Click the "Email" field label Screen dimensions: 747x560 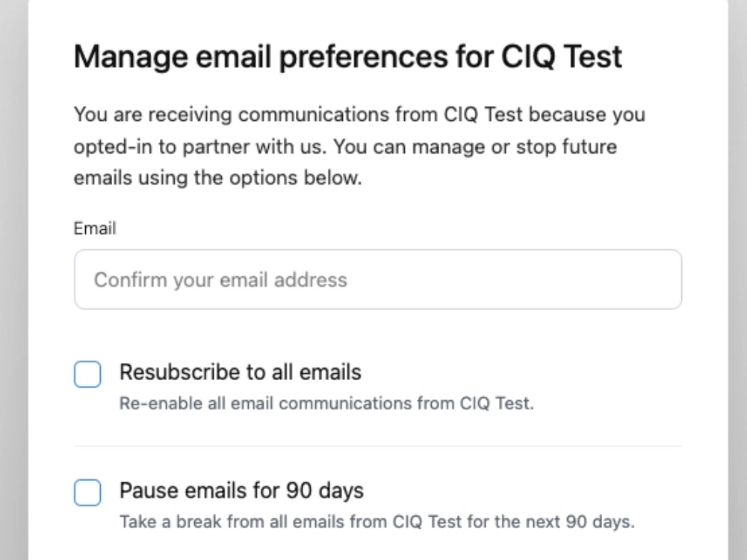click(94, 228)
